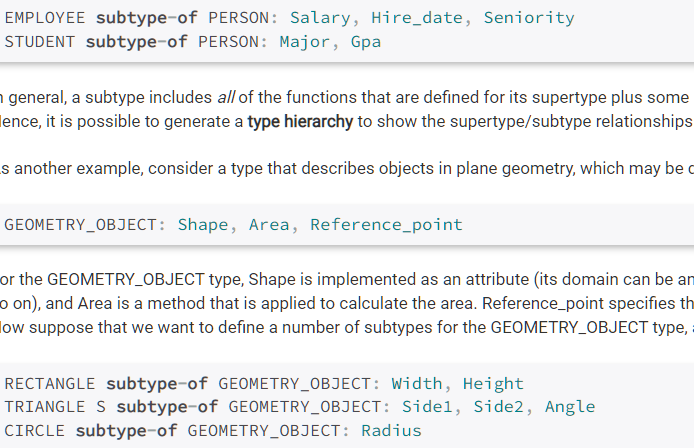The width and height of the screenshot is (694, 448).
Task: Click the RECTANGLE type name in the code
Action: pyautogui.click(x=50, y=383)
